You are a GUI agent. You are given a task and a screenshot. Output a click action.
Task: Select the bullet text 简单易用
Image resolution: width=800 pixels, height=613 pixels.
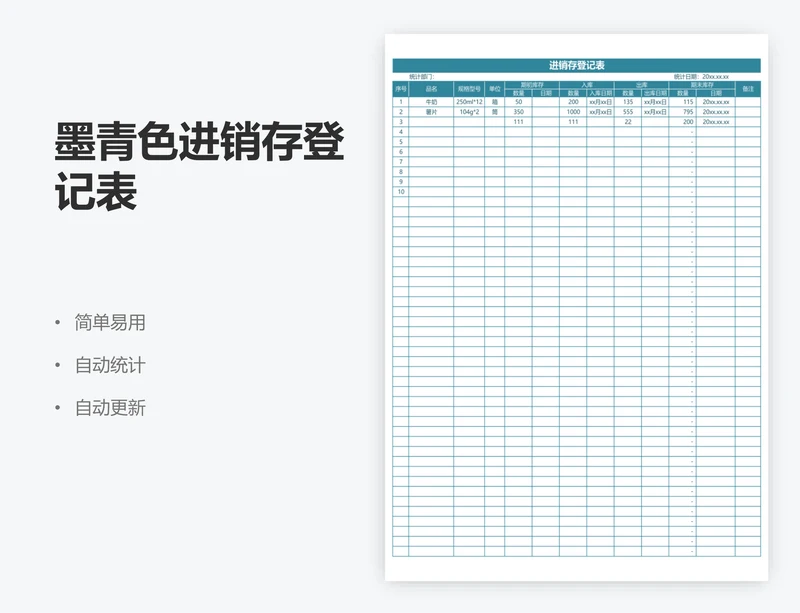tap(110, 323)
